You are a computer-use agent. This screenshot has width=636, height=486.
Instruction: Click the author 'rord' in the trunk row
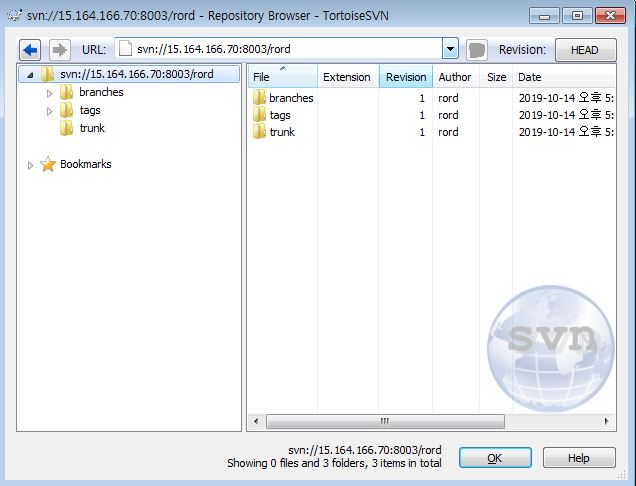tap(448, 132)
